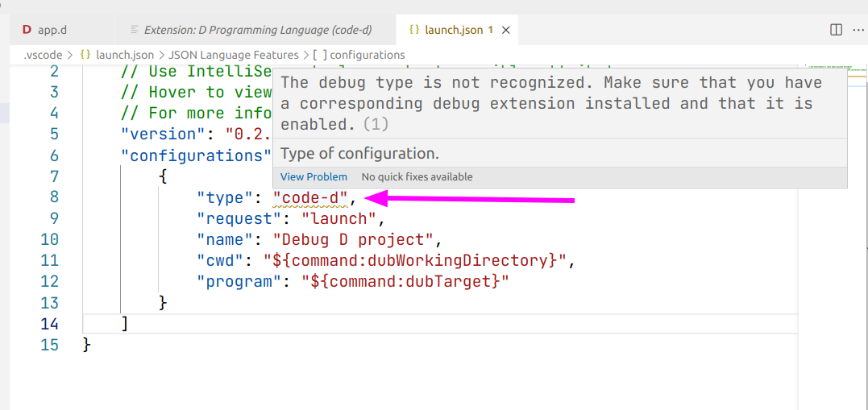Close the launch.json tab
The width and height of the screenshot is (868, 410).
point(505,31)
